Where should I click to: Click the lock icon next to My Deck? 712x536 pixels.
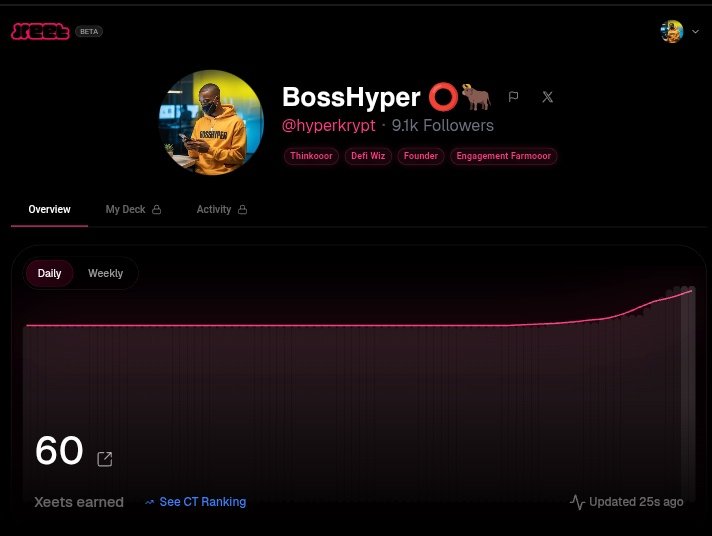point(157,209)
